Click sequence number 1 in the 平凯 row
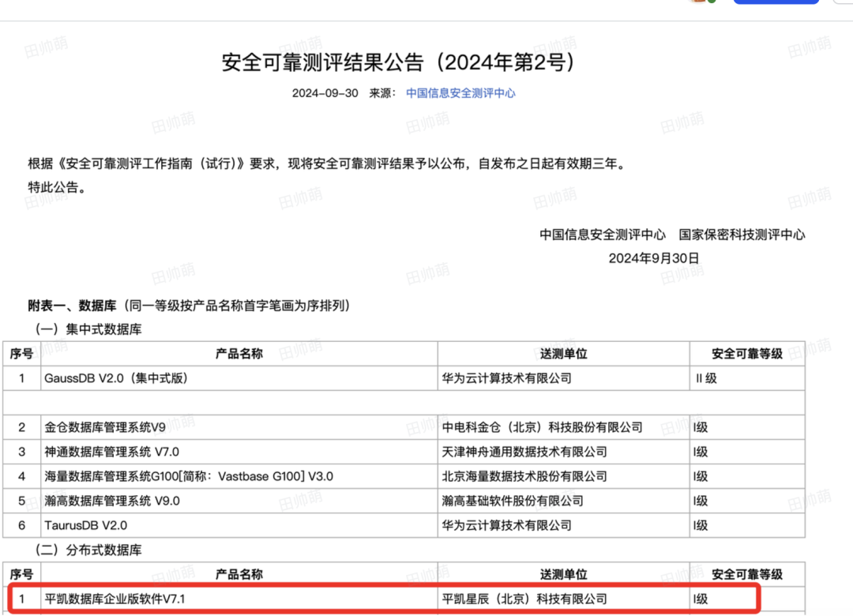This screenshot has width=853, height=616. [22, 599]
